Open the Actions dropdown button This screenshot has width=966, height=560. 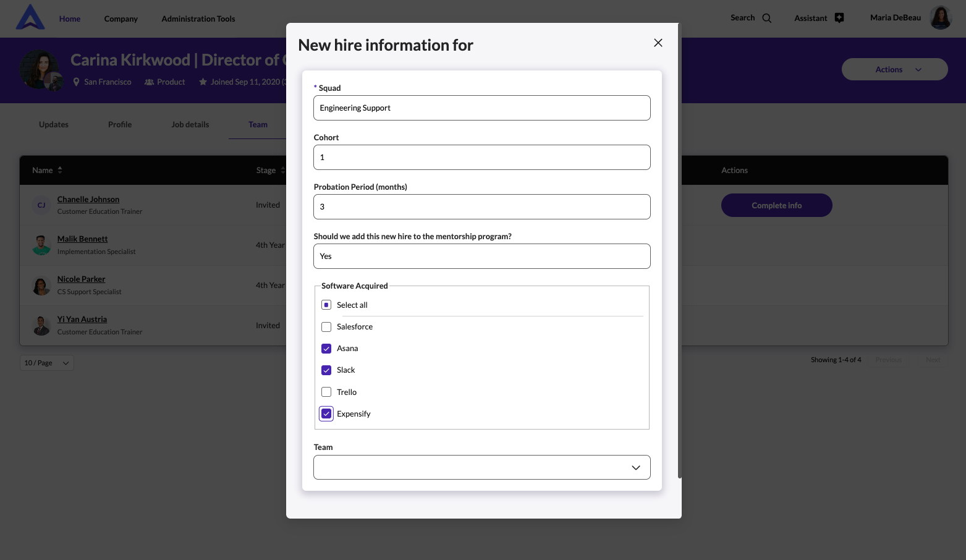point(894,69)
